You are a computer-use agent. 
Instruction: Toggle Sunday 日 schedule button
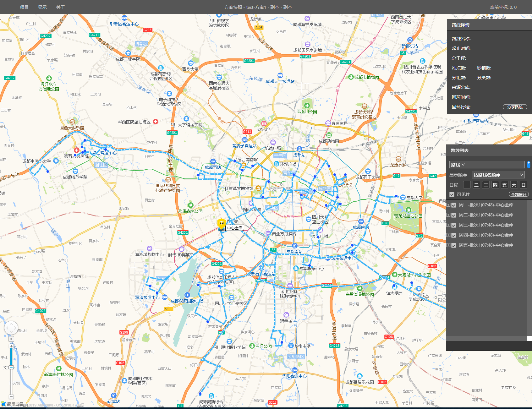(x=524, y=185)
